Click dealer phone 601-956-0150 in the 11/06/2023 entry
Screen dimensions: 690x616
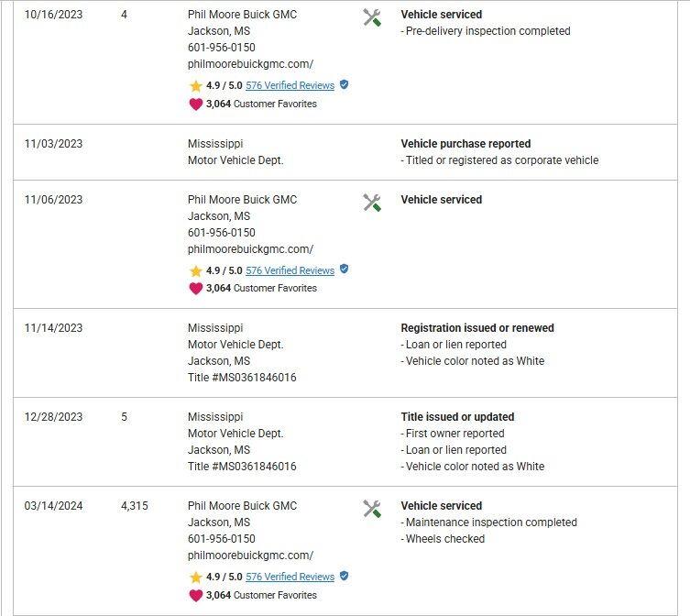[x=222, y=233]
